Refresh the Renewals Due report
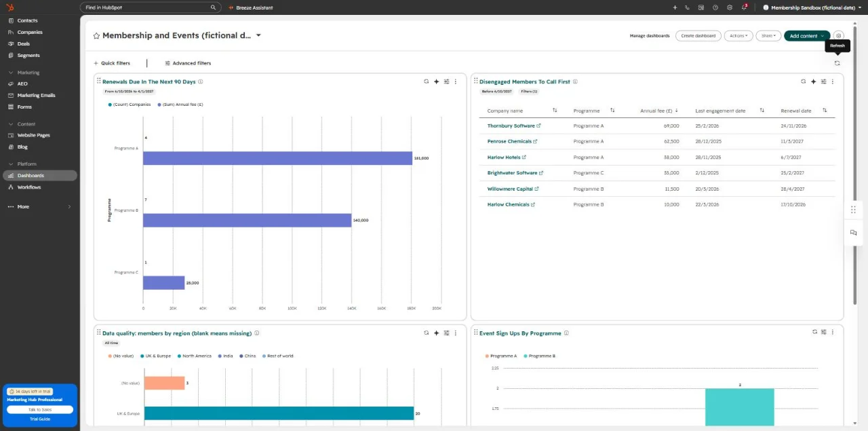The image size is (868, 431). point(427,81)
